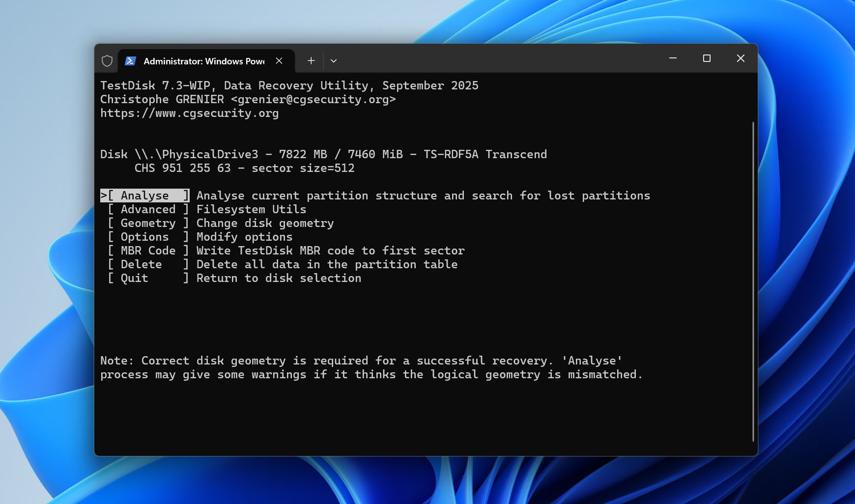Minimize the terminal window
Viewport: 855px width, 504px height.
click(x=673, y=58)
